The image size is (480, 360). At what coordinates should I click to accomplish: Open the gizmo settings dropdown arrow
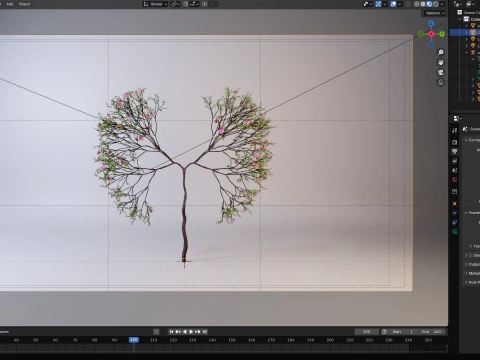pos(384,4)
